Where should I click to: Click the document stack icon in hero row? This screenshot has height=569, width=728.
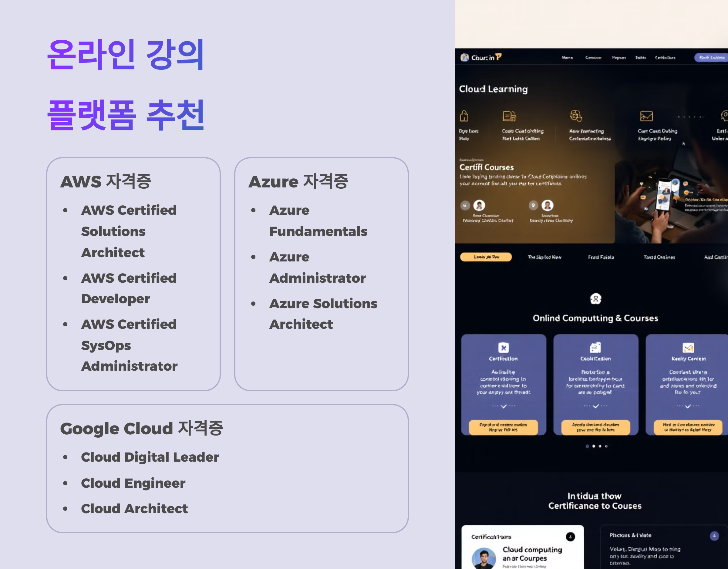coord(509,116)
